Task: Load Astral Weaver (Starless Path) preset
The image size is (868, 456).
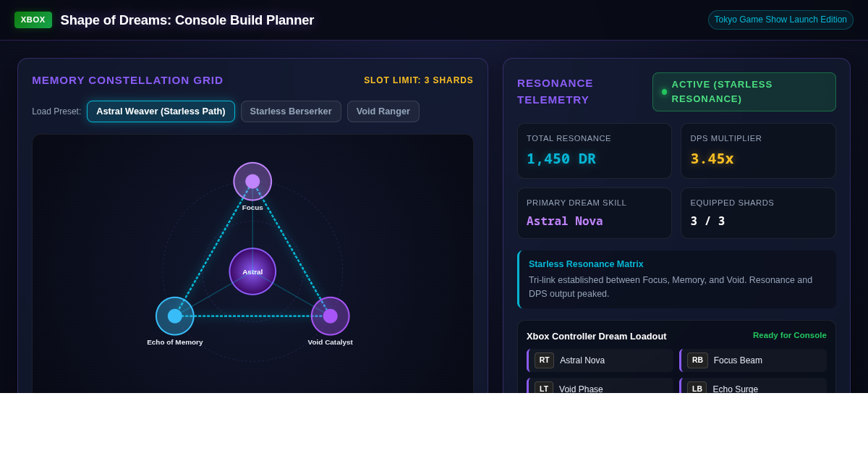Action: click(x=161, y=111)
